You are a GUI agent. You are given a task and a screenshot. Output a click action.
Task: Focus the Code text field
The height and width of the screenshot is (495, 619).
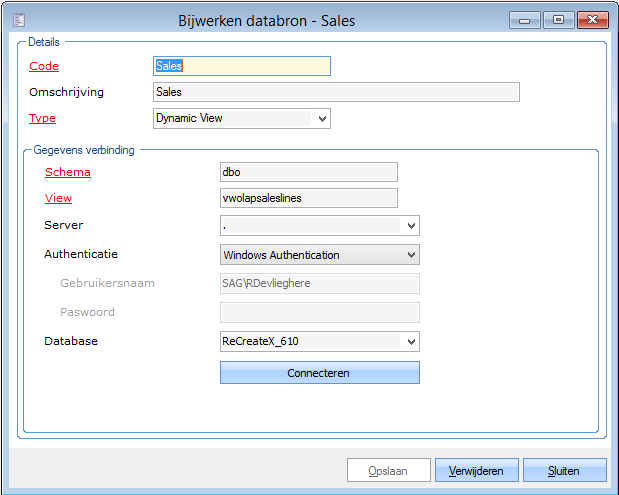pos(241,66)
